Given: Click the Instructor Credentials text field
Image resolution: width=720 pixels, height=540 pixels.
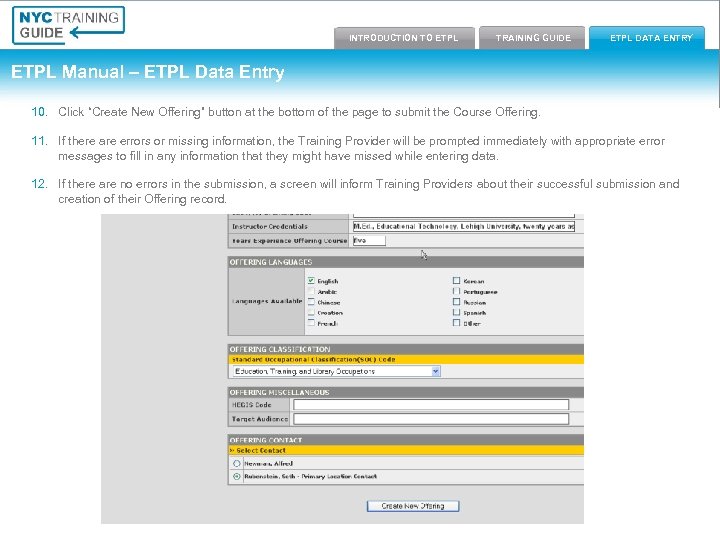Looking at the screenshot, I should coord(463,226).
